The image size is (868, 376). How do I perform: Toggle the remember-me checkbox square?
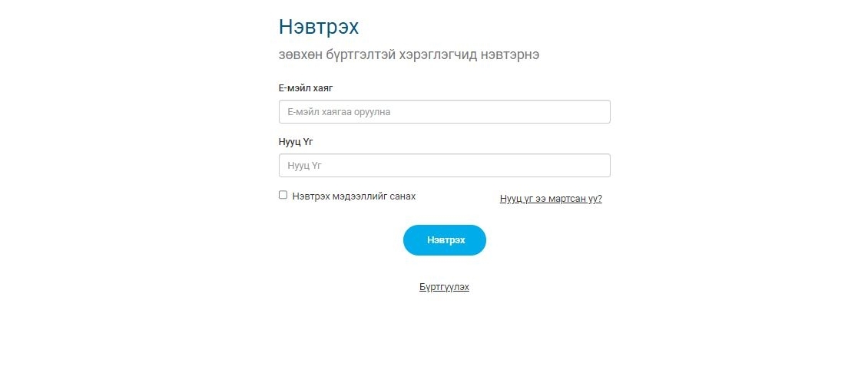coord(283,195)
